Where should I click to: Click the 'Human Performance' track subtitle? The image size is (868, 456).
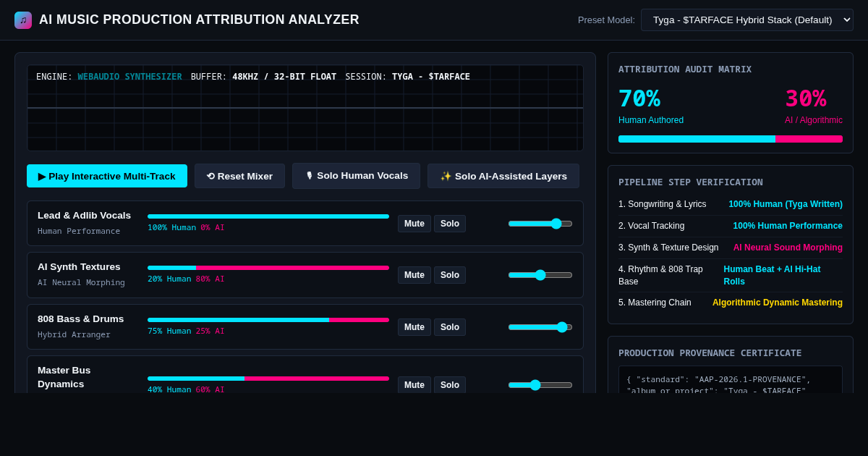[79, 232]
